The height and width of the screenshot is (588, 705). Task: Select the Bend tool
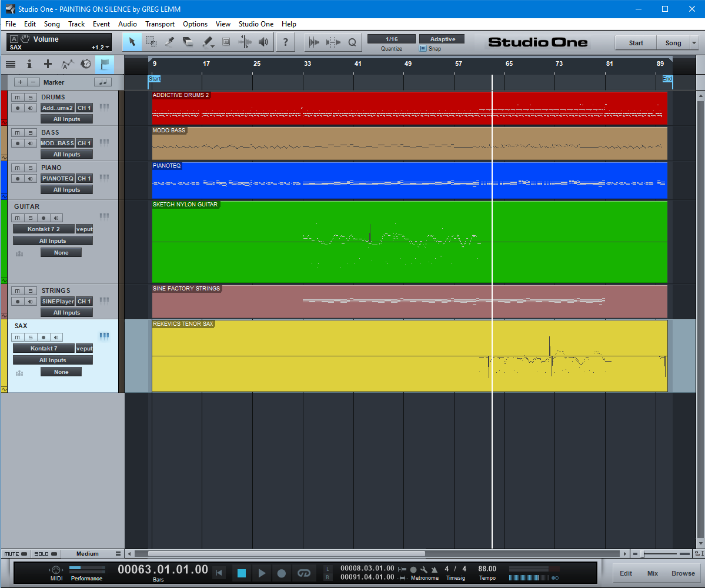click(245, 42)
